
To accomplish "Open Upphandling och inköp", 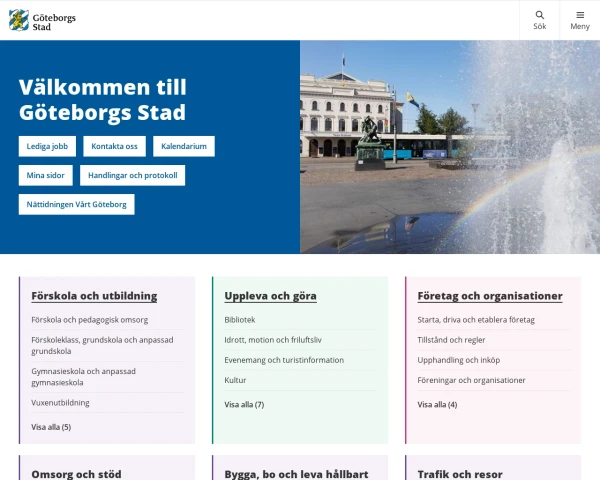I will (x=458, y=360).
